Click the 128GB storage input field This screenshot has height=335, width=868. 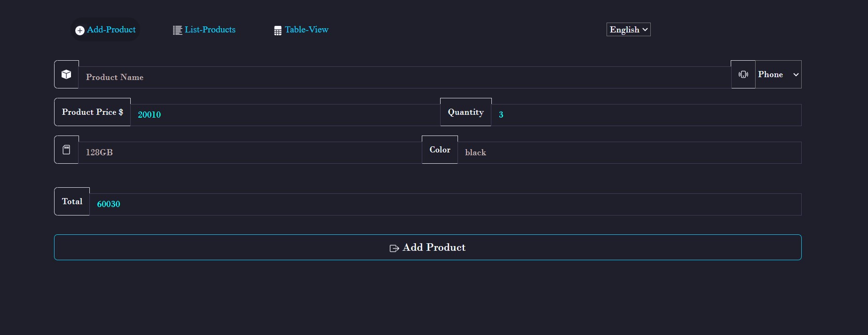click(250, 152)
